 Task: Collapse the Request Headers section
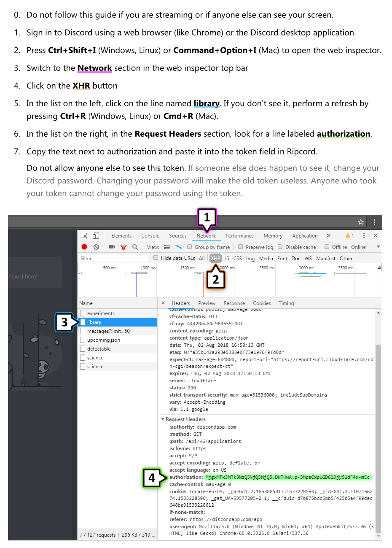(163, 419)
